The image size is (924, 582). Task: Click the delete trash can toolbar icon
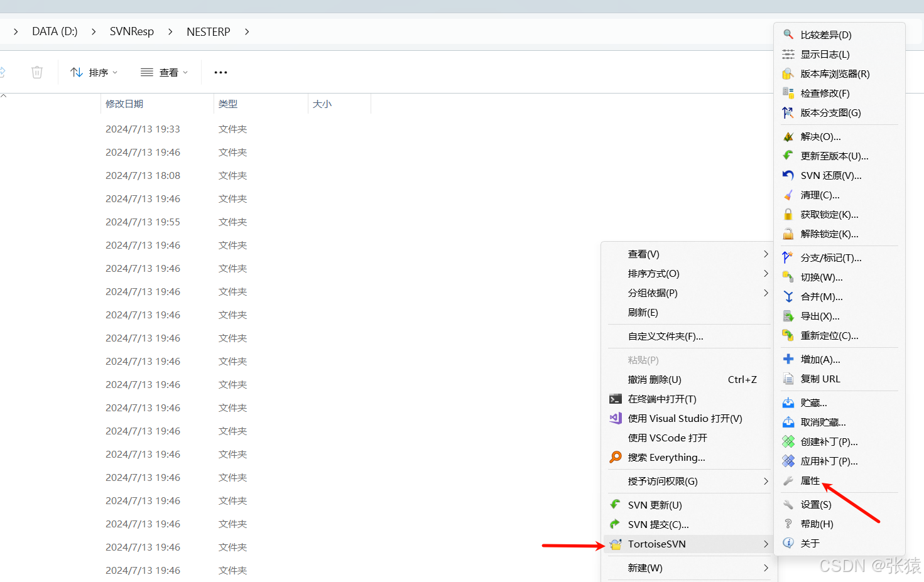37,72
